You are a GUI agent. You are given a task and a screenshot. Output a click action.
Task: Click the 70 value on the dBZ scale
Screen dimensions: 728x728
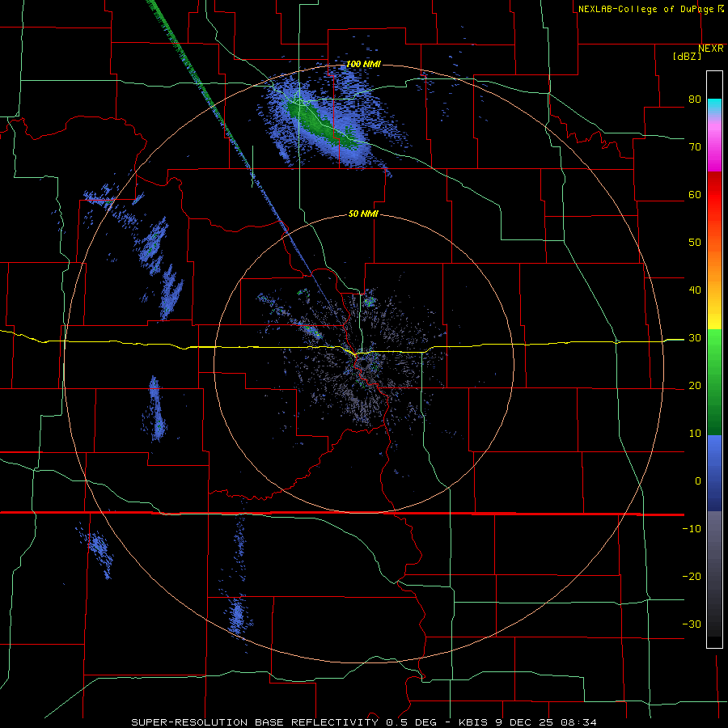click(x=695, y=147)
